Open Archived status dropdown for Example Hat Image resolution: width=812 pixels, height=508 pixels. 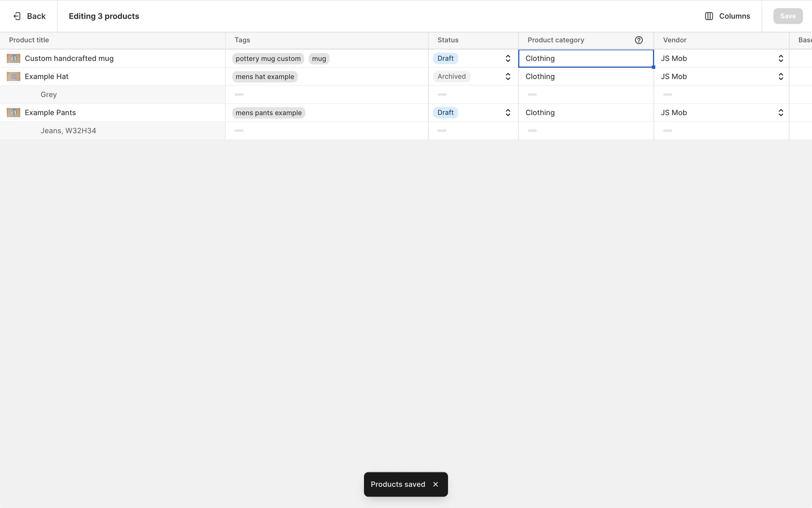click(x=507, y=77)
